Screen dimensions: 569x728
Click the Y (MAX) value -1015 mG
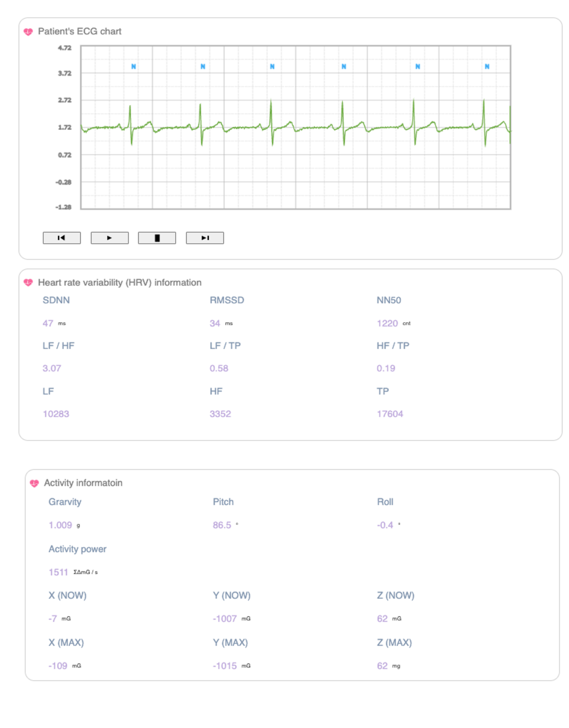pos(225,665)
